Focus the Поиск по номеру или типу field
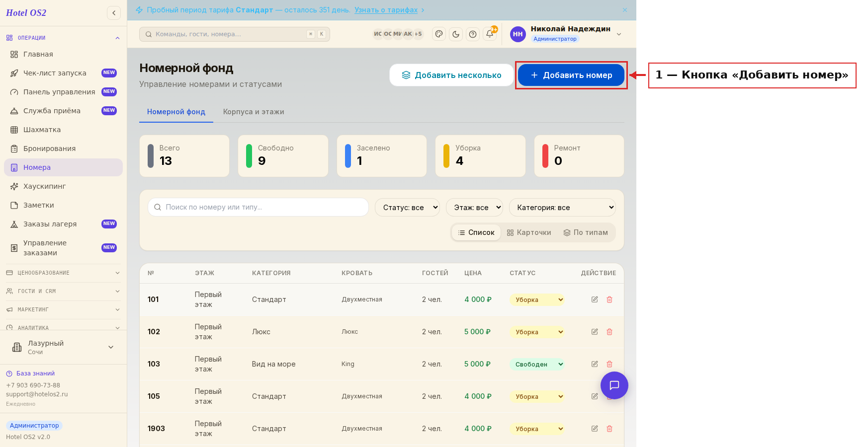This screenshot has height=447, width=868. [x=258, y=207]
